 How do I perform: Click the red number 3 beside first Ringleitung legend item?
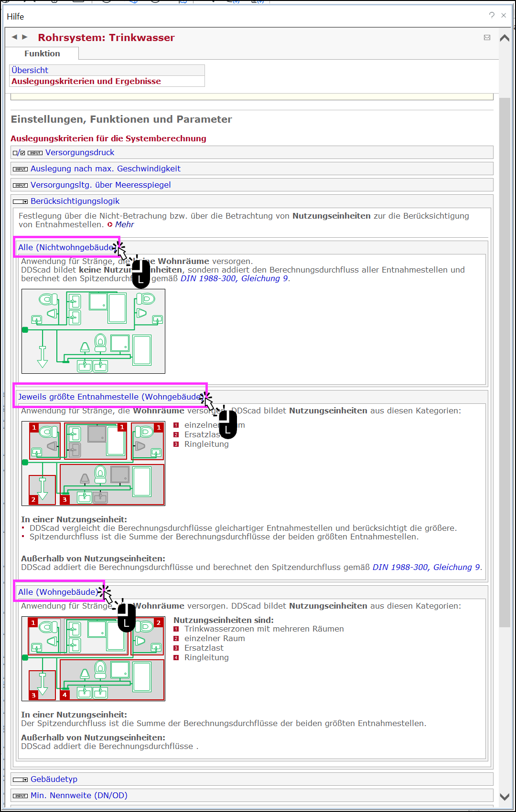[176, 444]
